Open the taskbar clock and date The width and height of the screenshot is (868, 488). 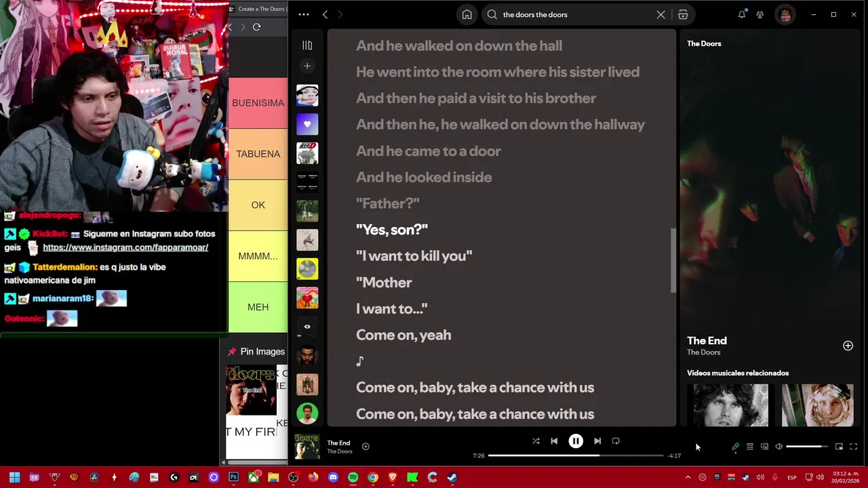845,477
